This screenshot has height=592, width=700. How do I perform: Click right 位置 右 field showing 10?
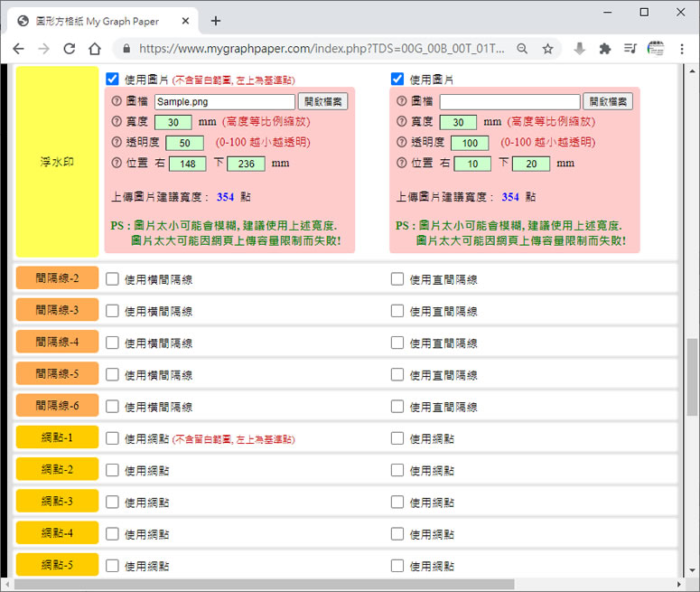(x=472, y=164)
